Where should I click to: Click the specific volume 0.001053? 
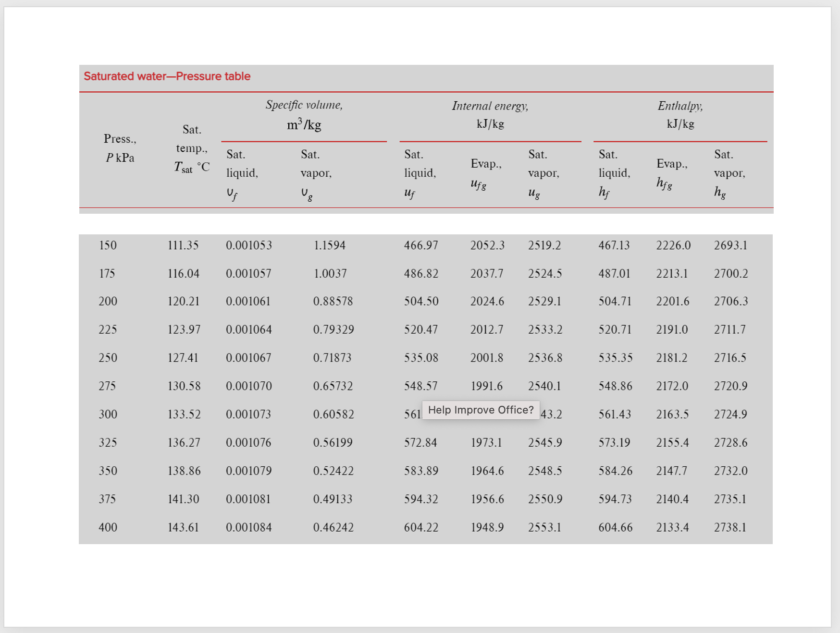[249, 245]
